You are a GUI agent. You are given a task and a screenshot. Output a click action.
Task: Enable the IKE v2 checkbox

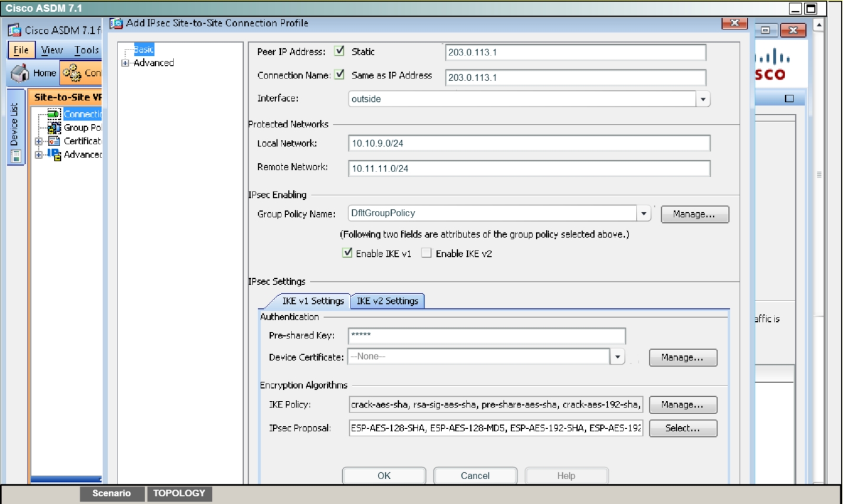[x=427, y=253]
